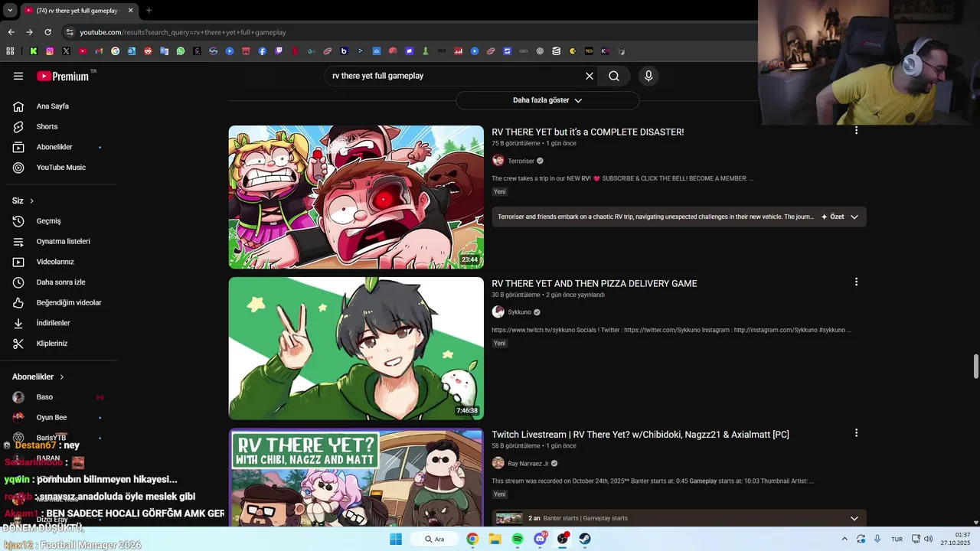Open site info icon in address bar
Image resolution: width=980 pixels, height=551 pixels.
(70, 32)
